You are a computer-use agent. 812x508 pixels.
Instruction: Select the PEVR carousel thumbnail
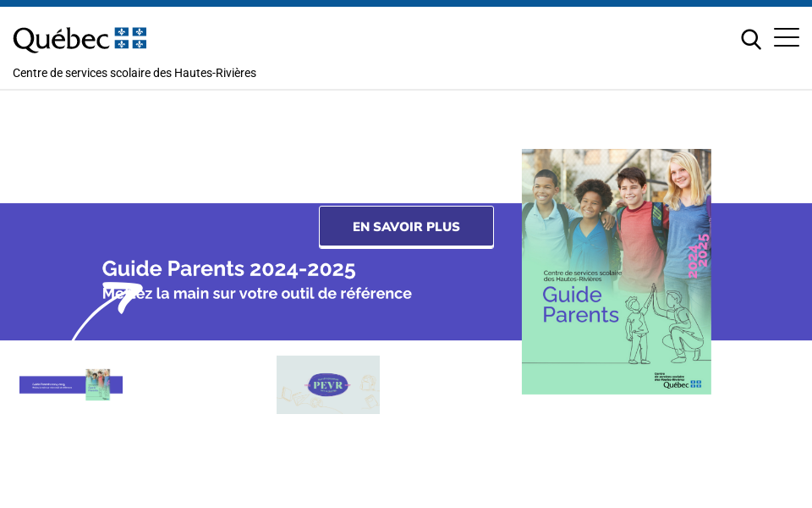(x=328, y=385)
